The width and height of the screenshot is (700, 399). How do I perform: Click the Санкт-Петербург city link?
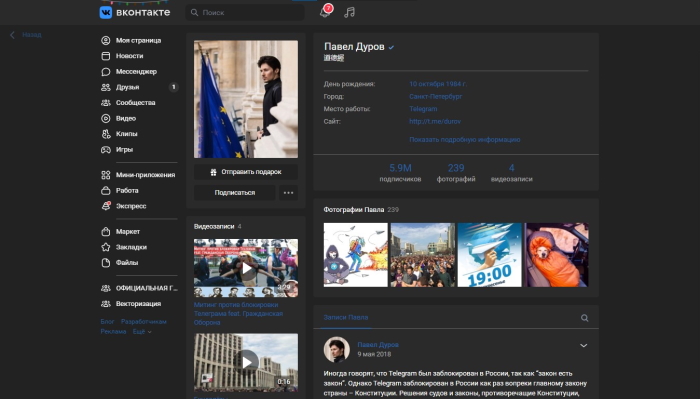(x=436, y=96)
